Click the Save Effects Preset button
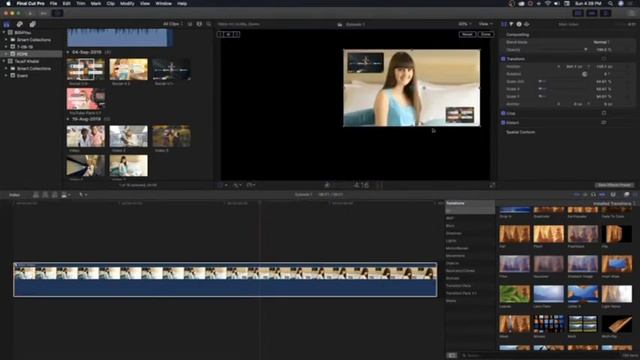This screenshot has height=360, width=640. (x=614, y=185)
